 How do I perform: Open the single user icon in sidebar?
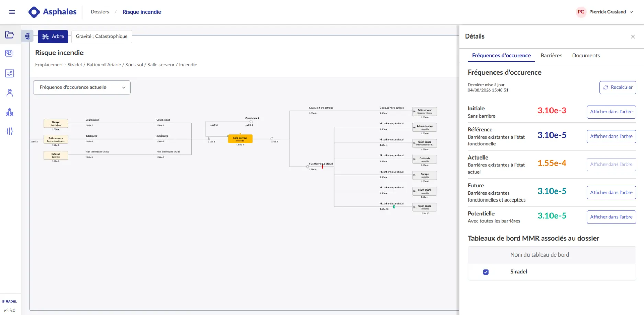10,93
